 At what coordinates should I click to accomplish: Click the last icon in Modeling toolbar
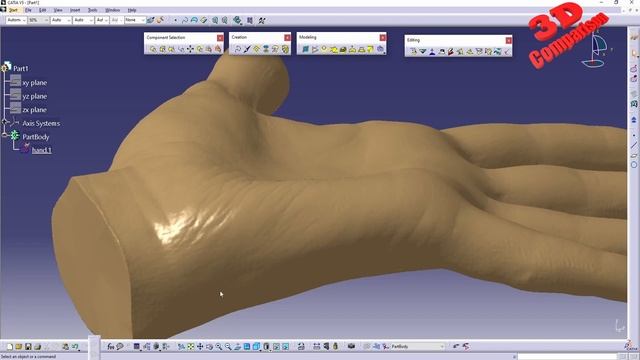tap(380, 49)
